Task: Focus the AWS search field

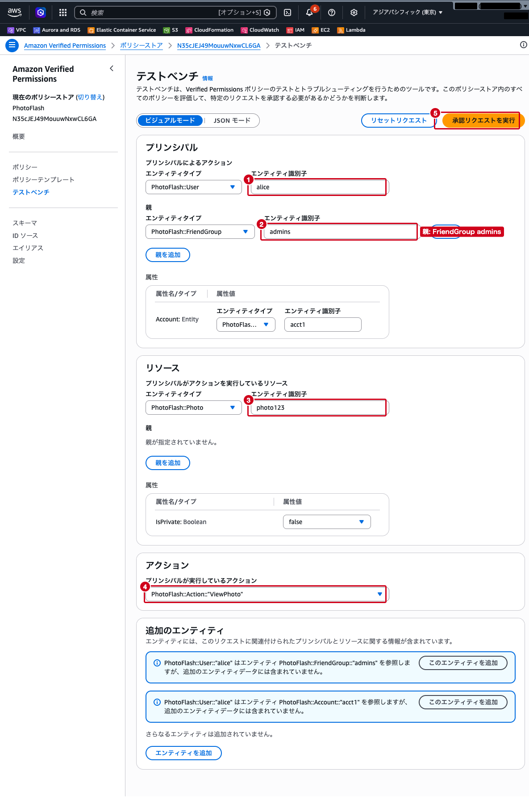Action: coord(175,12)
